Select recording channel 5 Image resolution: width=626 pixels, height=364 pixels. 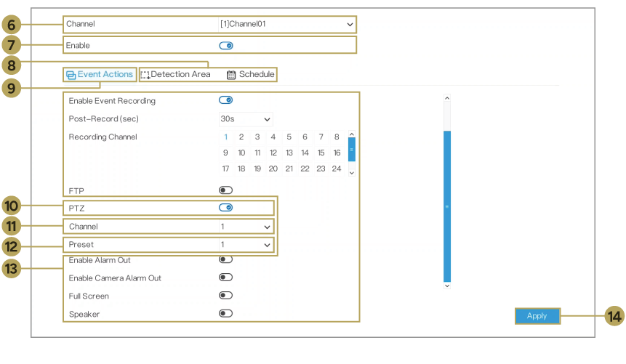point(289,137)
